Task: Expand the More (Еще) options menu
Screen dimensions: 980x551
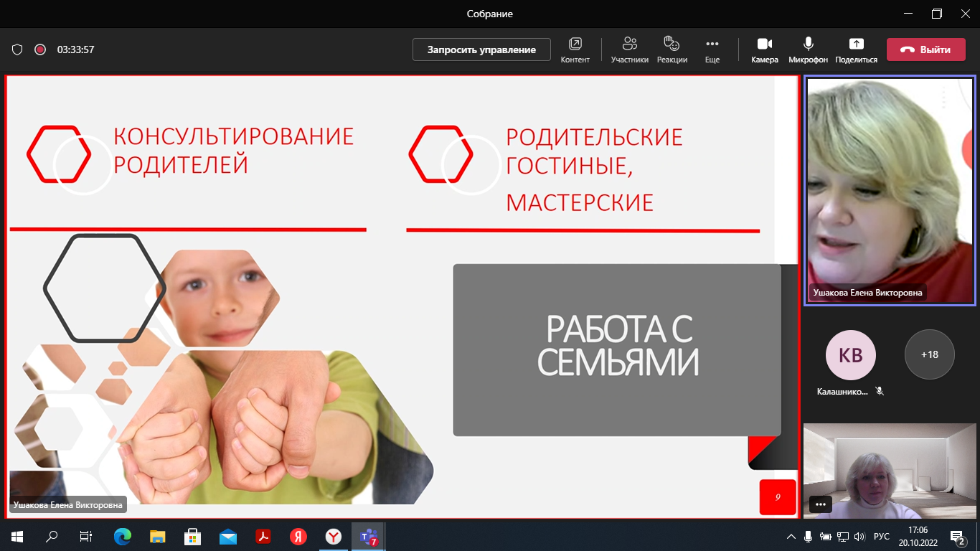Action: tap(712, 50)
